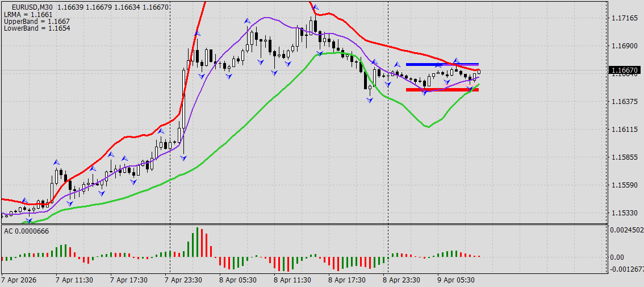
Task: Click the '8 Apr 23:30' time label
Action: click(x=402, y=280)
